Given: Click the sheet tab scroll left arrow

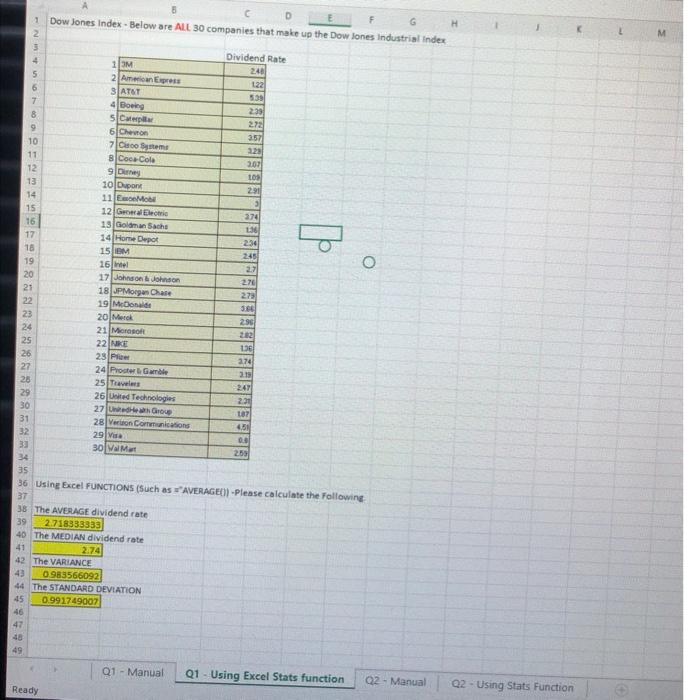Looking at the screenshot, I should tap(32, 668).
